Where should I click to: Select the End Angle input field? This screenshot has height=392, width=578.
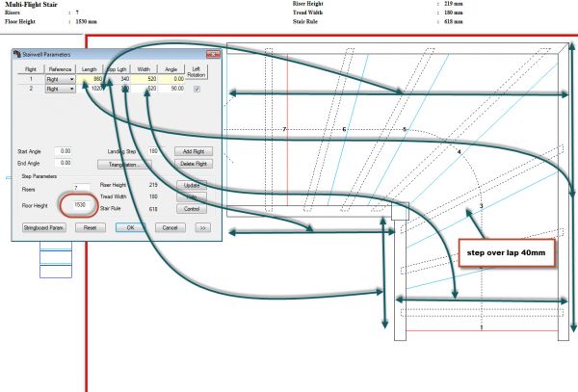(x=63, y=163)
